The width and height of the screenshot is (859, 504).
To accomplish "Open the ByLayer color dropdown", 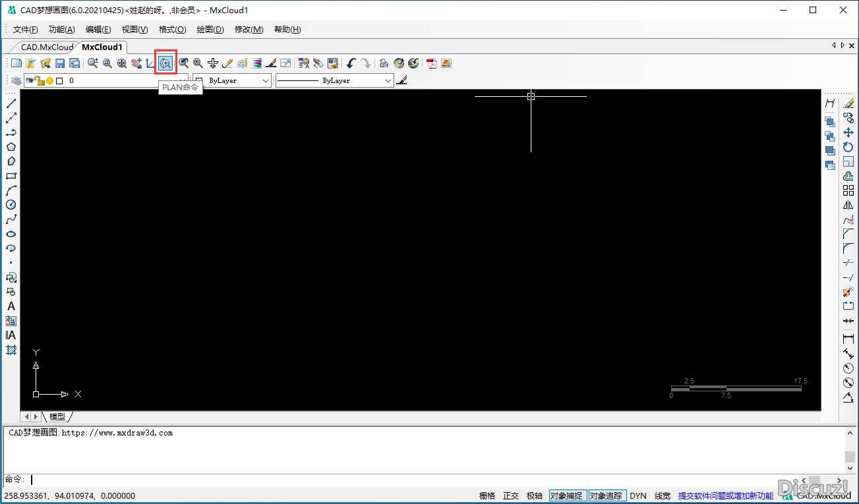I will tap(232, 80).
